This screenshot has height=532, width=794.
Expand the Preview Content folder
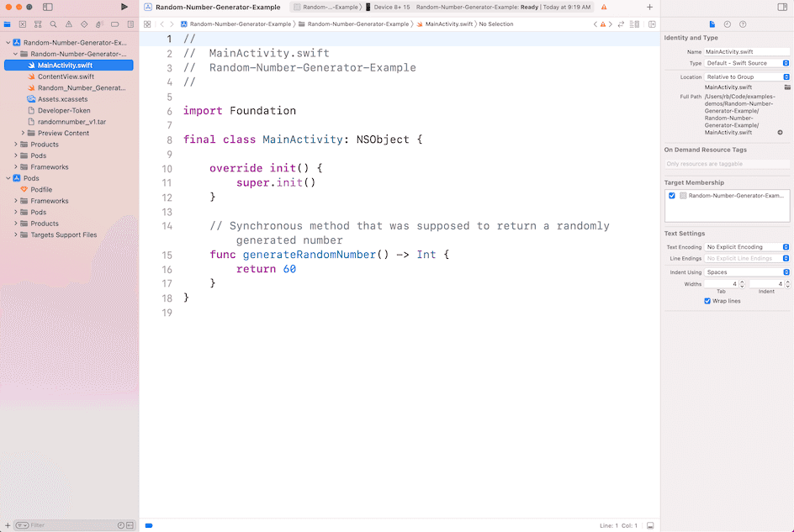[x=24, y=133]
